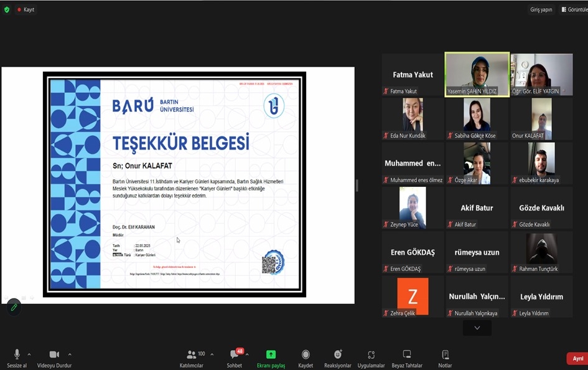This screenshot has height=370, width=588.
Task: Click the green encryption shield icon
Action: click(7, 10)
